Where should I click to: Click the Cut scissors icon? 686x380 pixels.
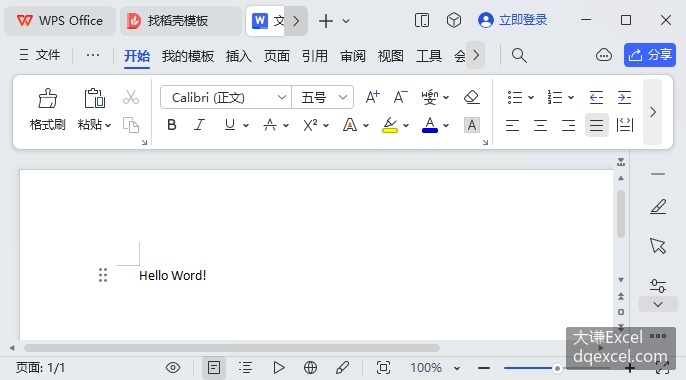[130, 97]
